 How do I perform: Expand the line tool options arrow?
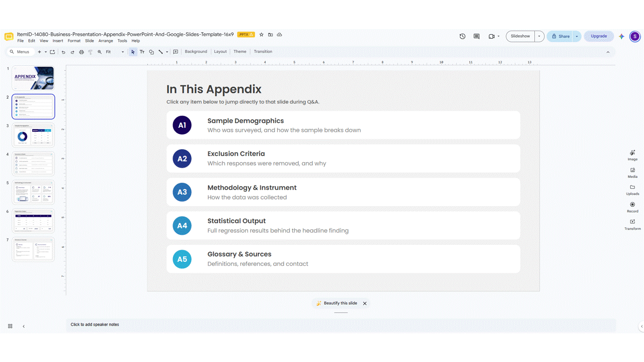click(x=167, y=52)
